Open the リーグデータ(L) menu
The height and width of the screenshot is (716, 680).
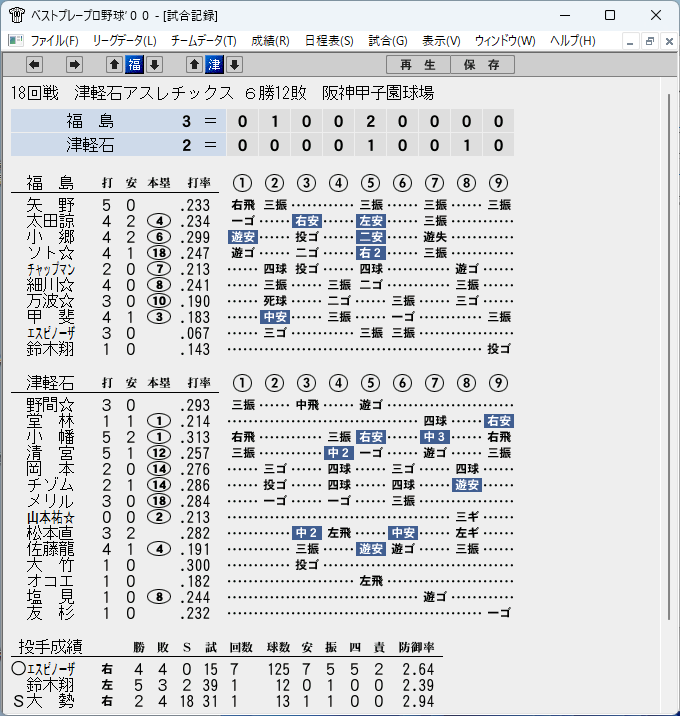(125, 41)
